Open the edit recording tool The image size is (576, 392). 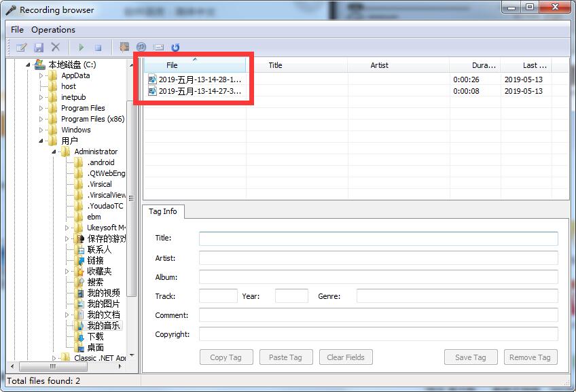(22, 47)
